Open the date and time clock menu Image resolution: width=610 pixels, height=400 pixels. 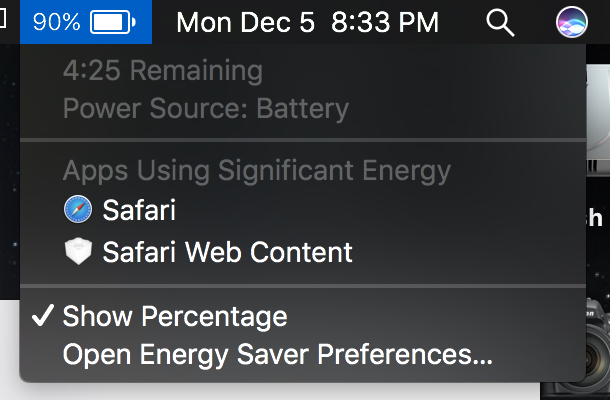tap(307, 22)
